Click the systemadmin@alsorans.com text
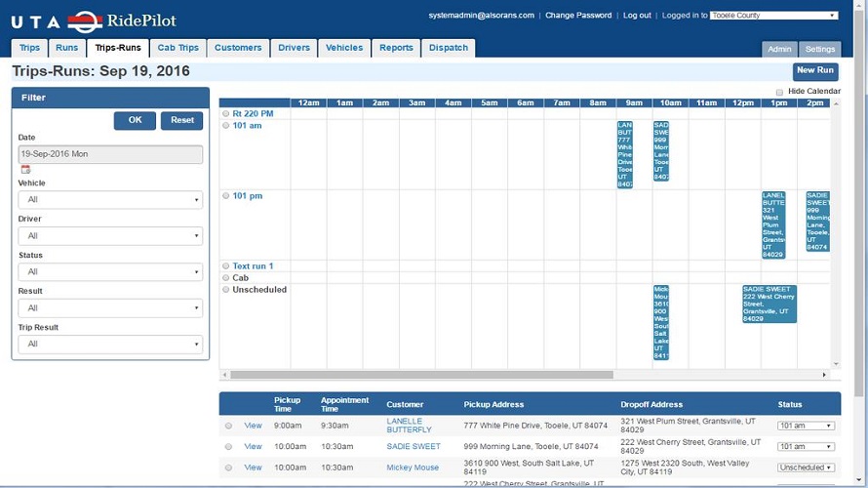 [x=481, y=16]
